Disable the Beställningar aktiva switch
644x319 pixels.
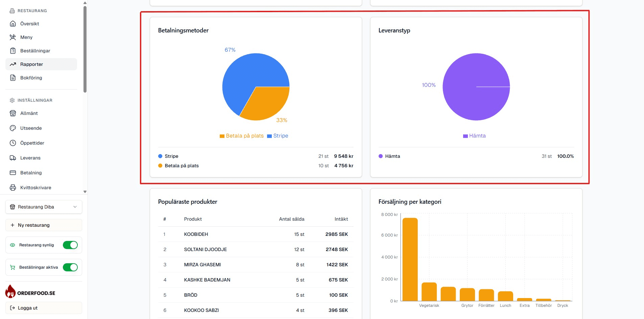click(x=70, y=267)
